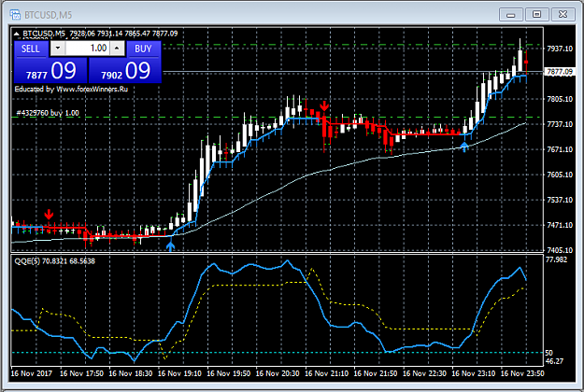
Task: Click the QQE(5) 70.8321 68.5638 indicator label
Action: 55,261
